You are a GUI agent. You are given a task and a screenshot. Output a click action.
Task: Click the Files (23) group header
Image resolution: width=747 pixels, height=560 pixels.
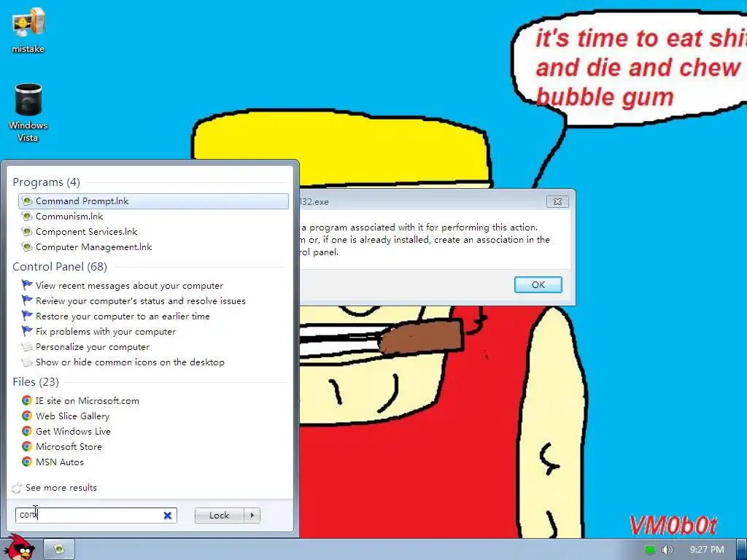[36, 382]
